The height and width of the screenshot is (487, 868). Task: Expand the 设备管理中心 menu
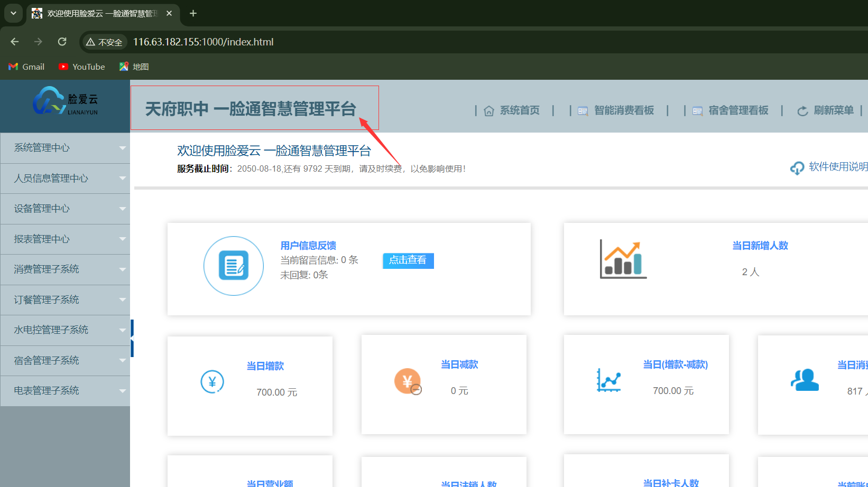(65, 209)
